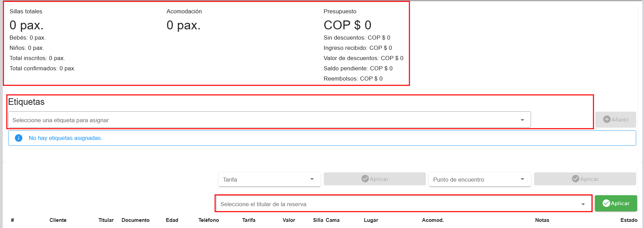Click the Estado column header
The height and width of the screenshot is (228, 644).
point(629,220)
